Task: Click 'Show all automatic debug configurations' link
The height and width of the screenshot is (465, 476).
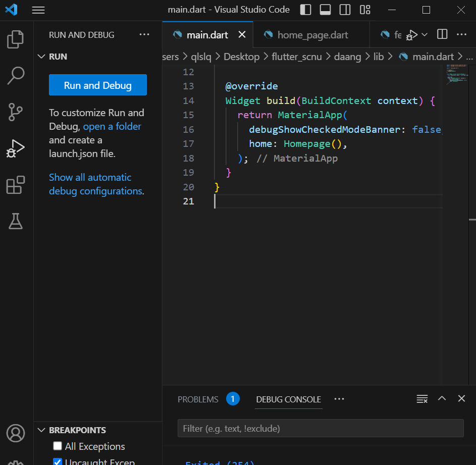Action: pos(96,184)
